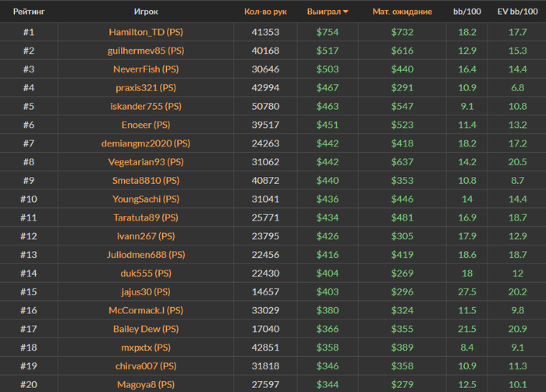Select Magoya8 (PS) at rank 20
The image size is (546, 392).
(146, 385)
